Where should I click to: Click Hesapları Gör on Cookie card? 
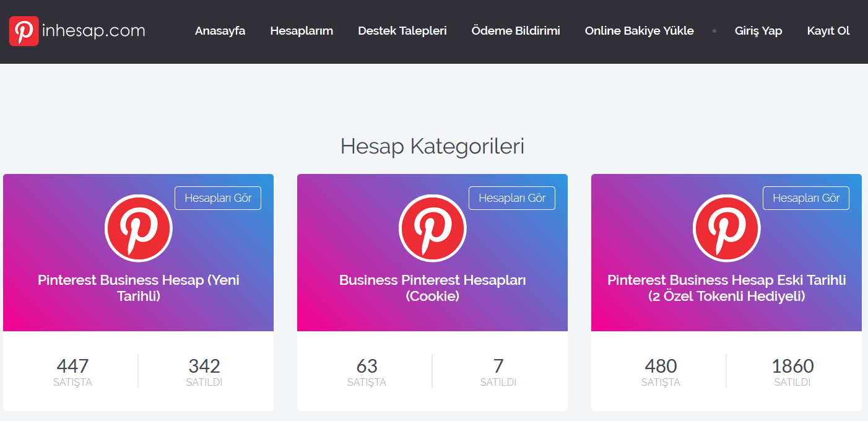click(x=512, y=198)
